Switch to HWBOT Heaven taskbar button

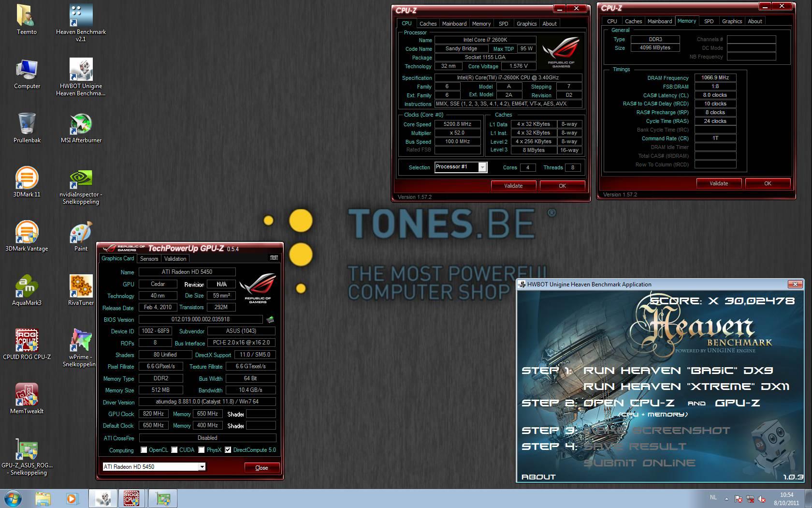coord(102,498)
